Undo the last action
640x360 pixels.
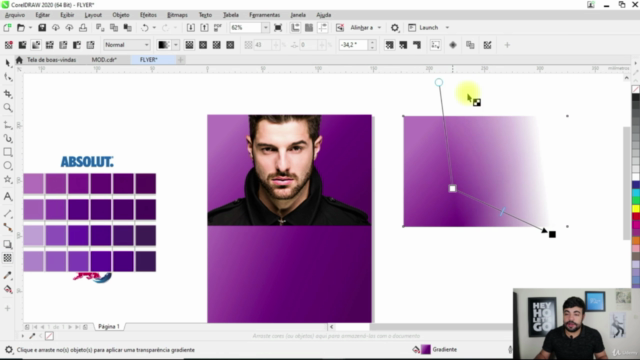[144, 28]
